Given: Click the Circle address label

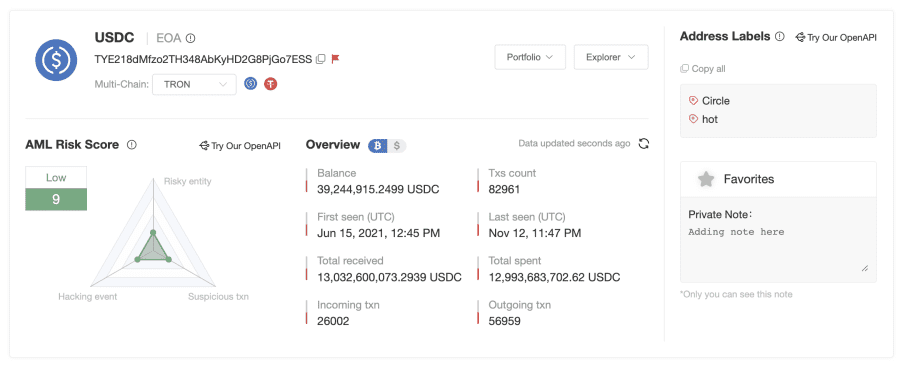Looking at the screenshot, I should [x=716, y=101].
